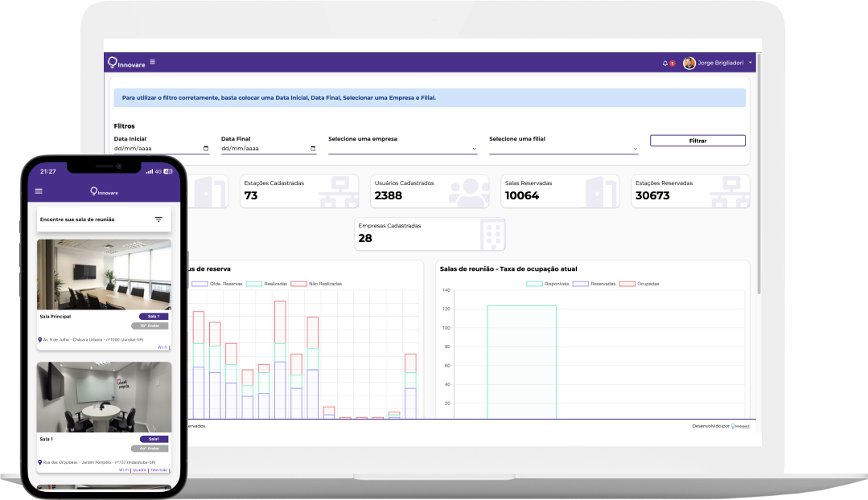
Task: Click the '10º Andar' grey badge
Action: point(150,326)
